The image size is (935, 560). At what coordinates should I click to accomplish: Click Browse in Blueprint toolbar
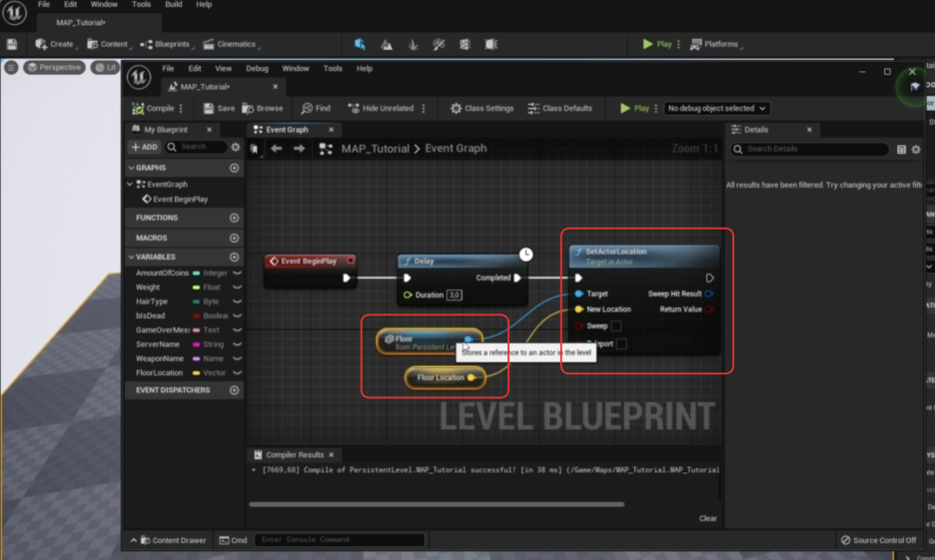(x=263, y=109)
